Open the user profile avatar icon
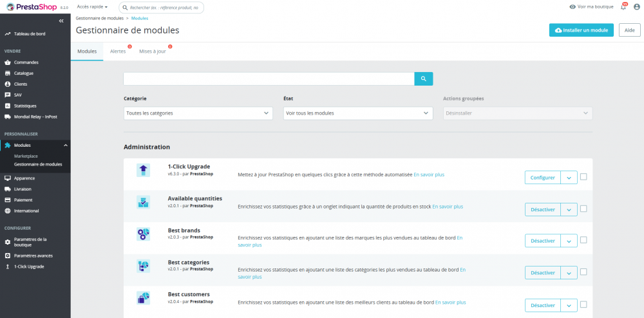644x318 pixels. (x=637, y=7)
